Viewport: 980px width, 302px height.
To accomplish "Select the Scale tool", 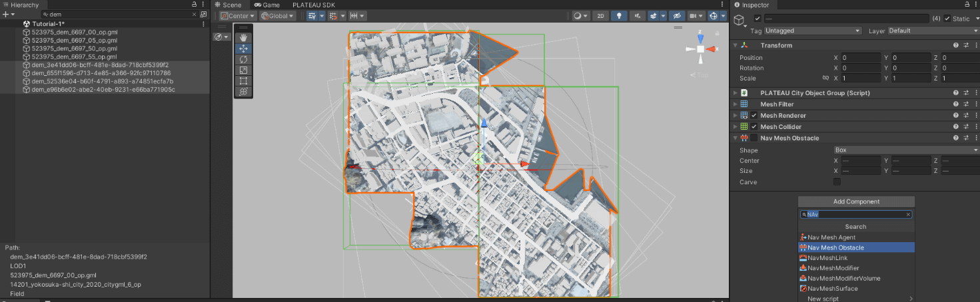I will click(243, 70).
